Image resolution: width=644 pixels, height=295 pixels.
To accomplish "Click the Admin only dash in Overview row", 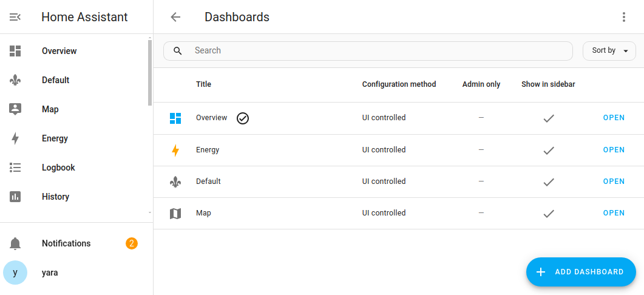I will coord(481,118).
